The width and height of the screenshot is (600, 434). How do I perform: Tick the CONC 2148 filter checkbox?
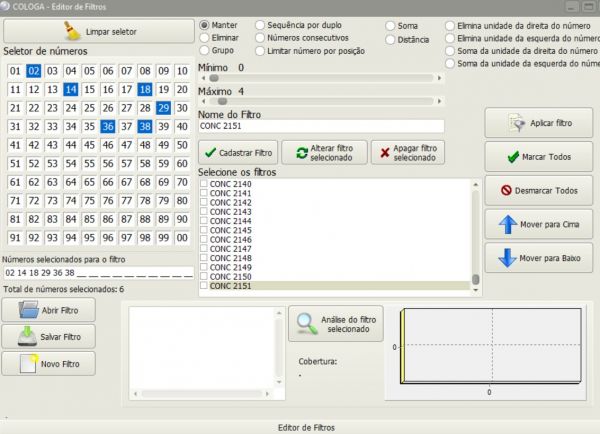click(x=204, y=258)
